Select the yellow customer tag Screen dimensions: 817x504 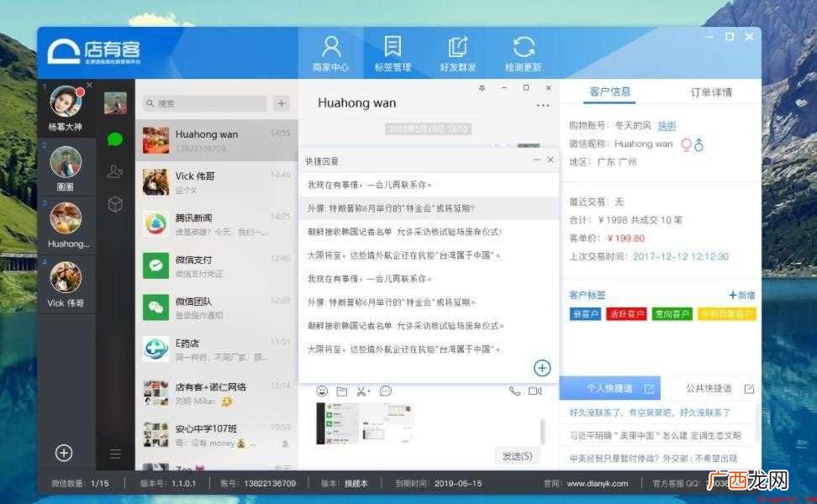727,314
